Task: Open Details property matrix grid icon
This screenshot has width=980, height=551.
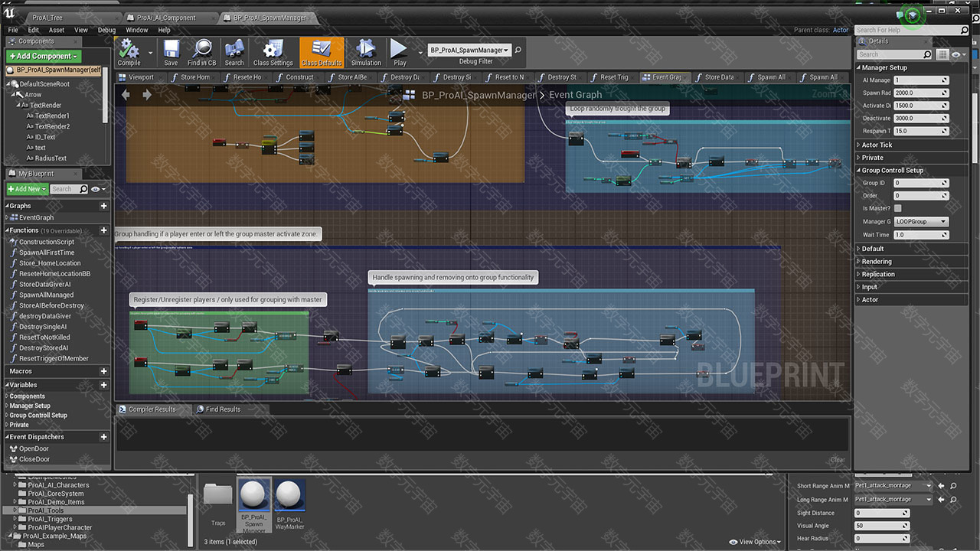Action: click(942, 54)
